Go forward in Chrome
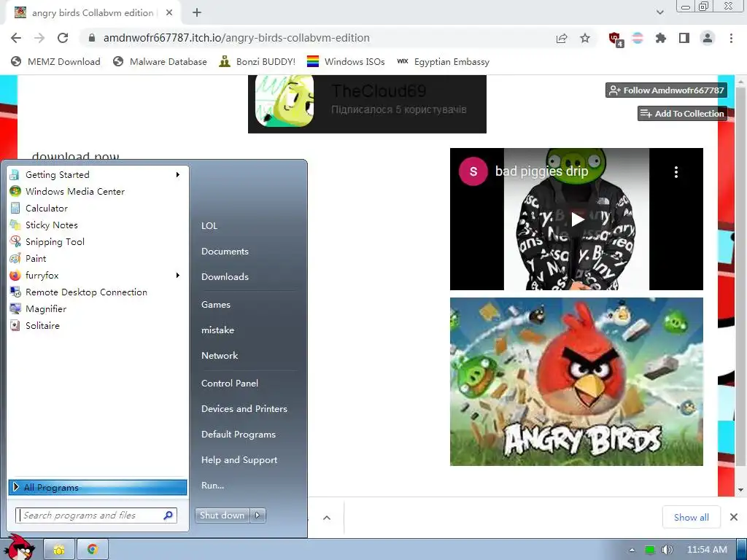Viewport: 747px width, 560px height. pyautogui.click(x=39, y=38)
